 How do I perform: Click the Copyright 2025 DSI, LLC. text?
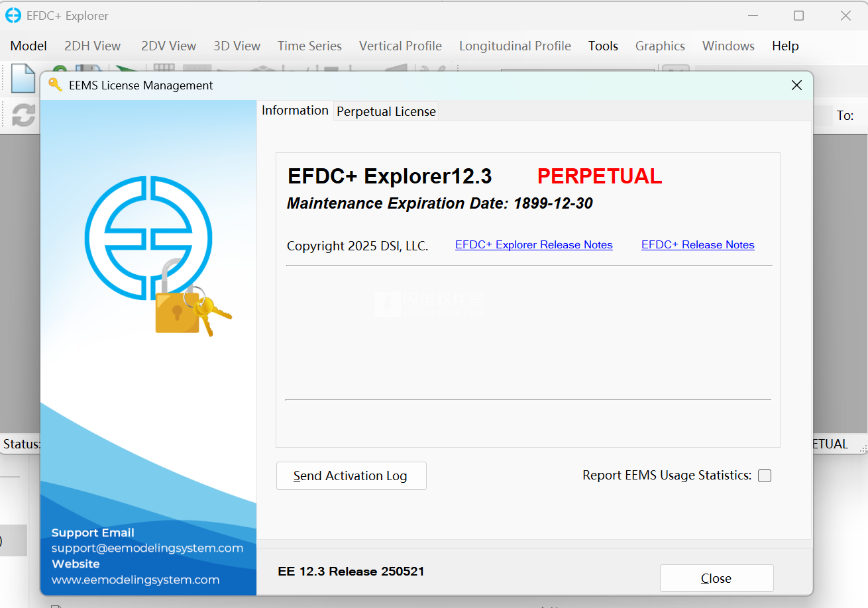(358, 246)
